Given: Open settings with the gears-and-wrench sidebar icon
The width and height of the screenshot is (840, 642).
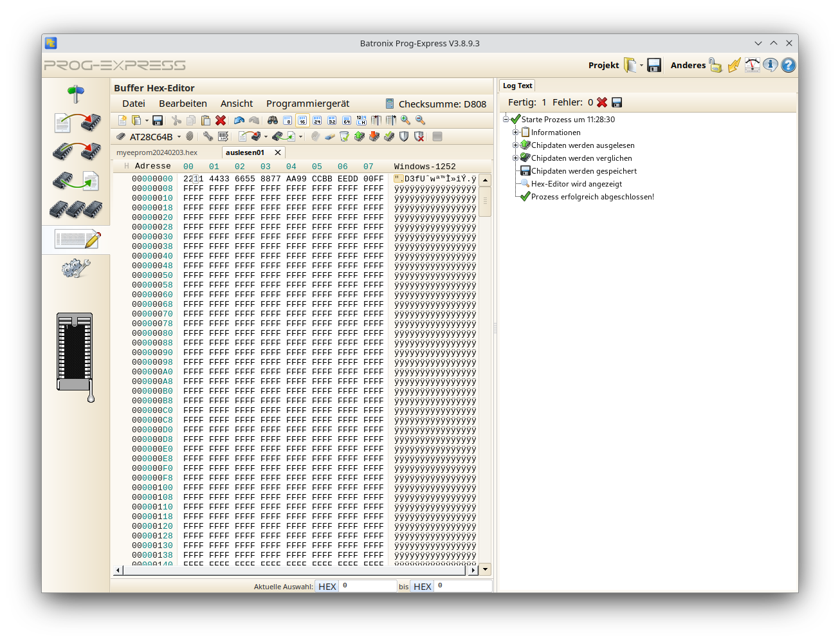Looking at the screenshot, I should pos(76,269).
